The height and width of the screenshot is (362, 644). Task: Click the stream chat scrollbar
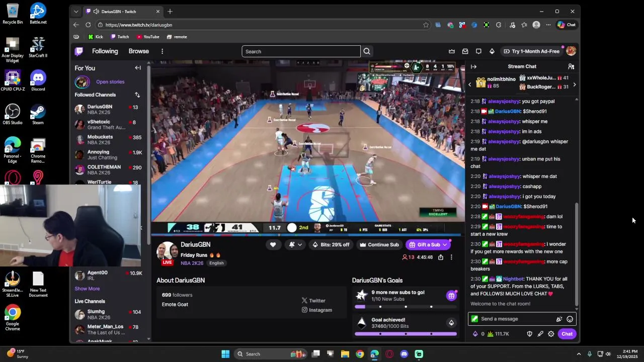pyautogui.click(x=577, y=254)
